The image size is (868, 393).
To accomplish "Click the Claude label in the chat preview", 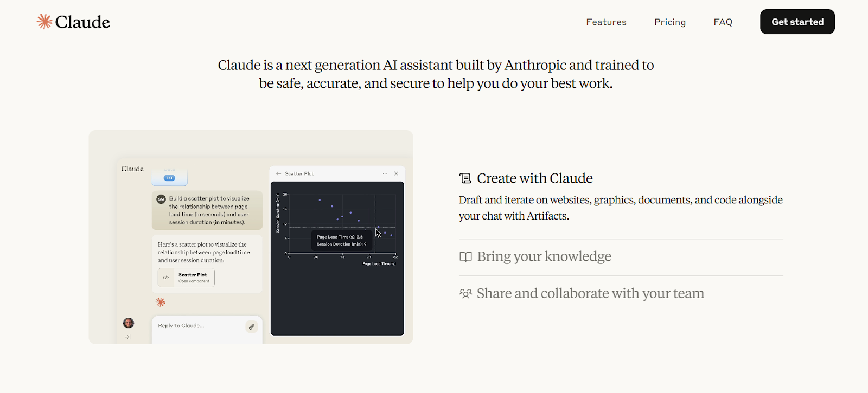I will (x=132, y=169).
